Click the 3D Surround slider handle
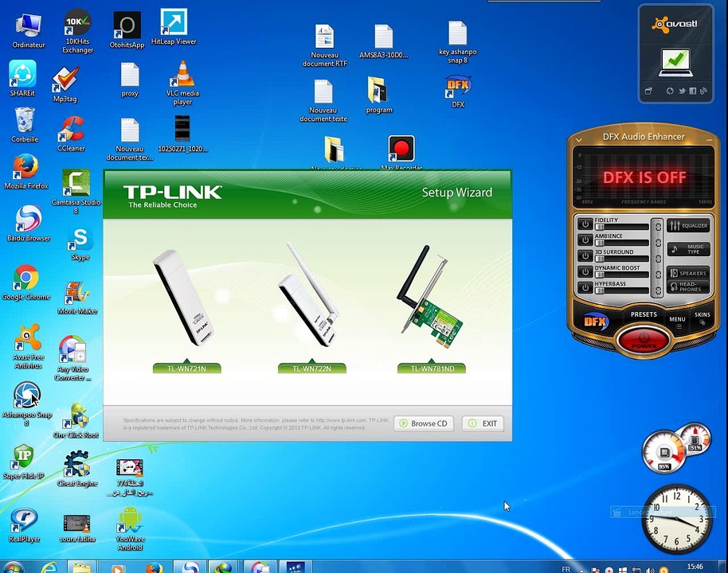Image resolution: width=728 pixels, height=573 pixels. point(600,259)
